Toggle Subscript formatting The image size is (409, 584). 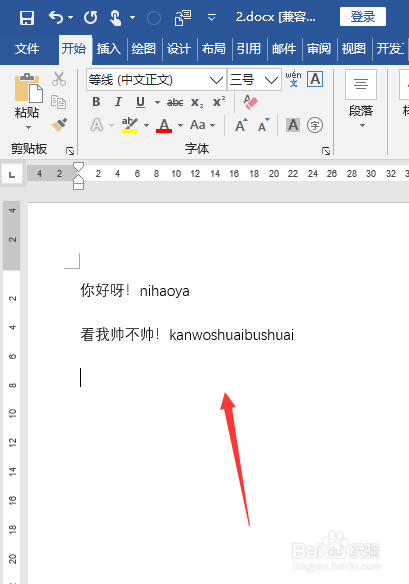point(197,102)
